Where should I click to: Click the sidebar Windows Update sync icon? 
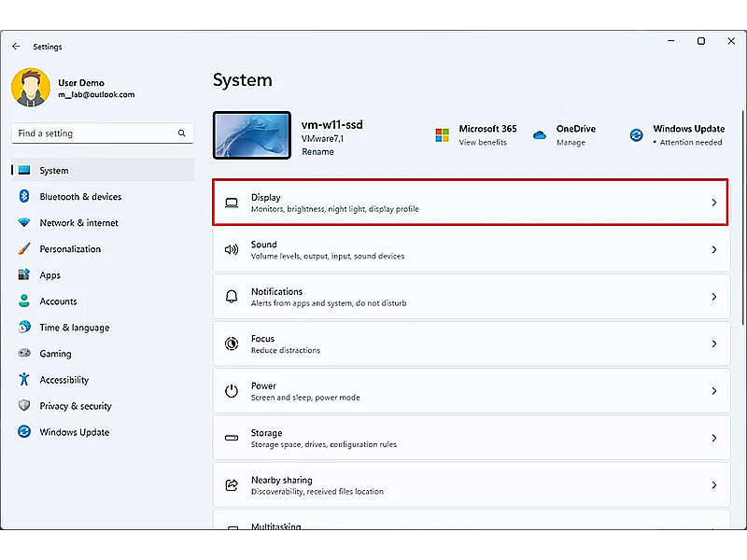pos(24,432)
